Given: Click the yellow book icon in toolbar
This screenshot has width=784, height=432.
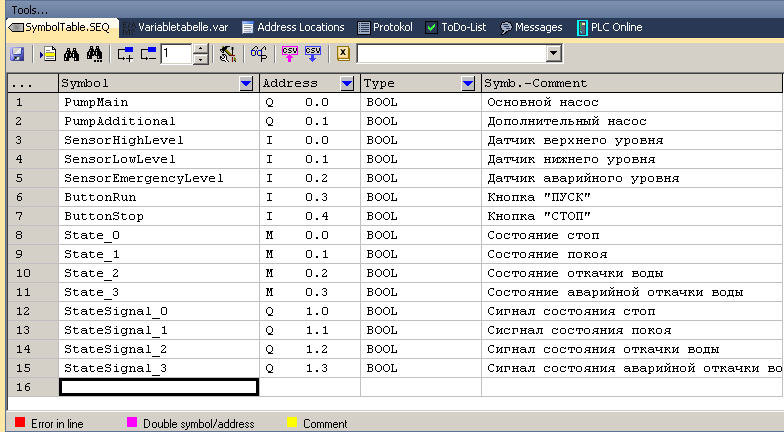Looking at the screenshot, I should [x=342, y=53].
